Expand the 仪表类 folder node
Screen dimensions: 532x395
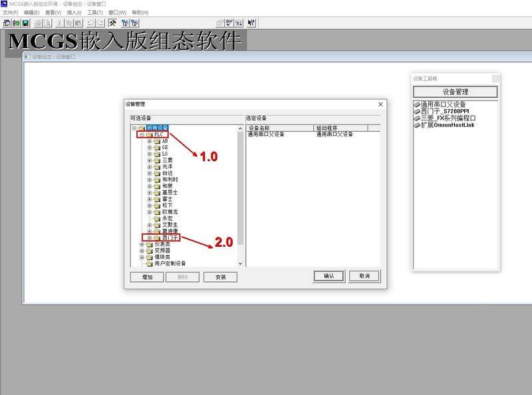click(142, 244)
